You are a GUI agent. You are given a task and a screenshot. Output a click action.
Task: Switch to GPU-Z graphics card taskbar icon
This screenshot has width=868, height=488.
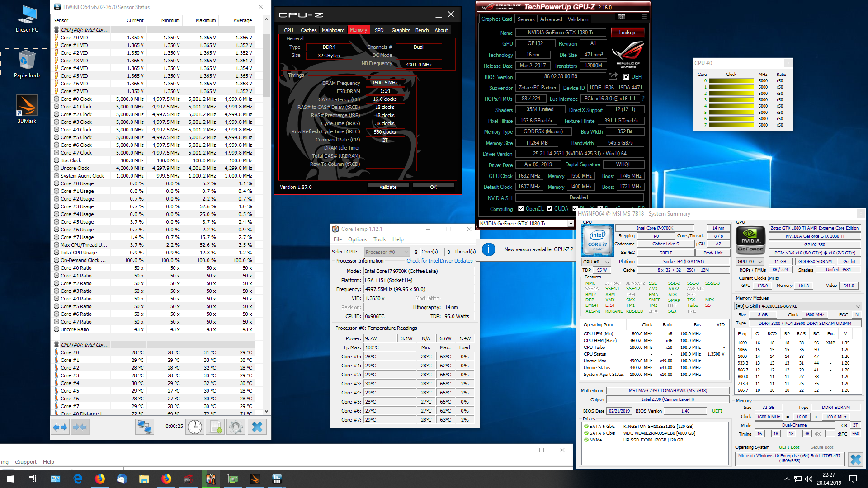(232, 479)
